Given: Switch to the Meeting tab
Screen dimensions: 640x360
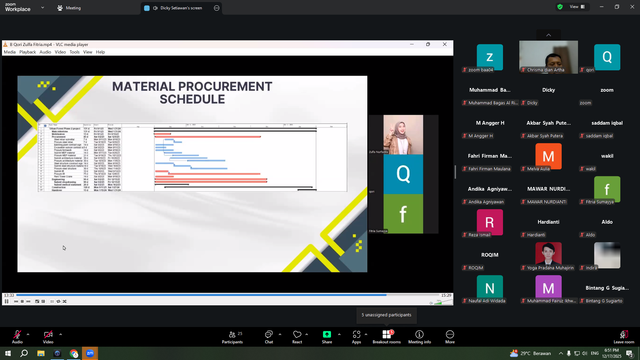Looking at the screenshot, I should pyautogui.click(x=69, y=8).
